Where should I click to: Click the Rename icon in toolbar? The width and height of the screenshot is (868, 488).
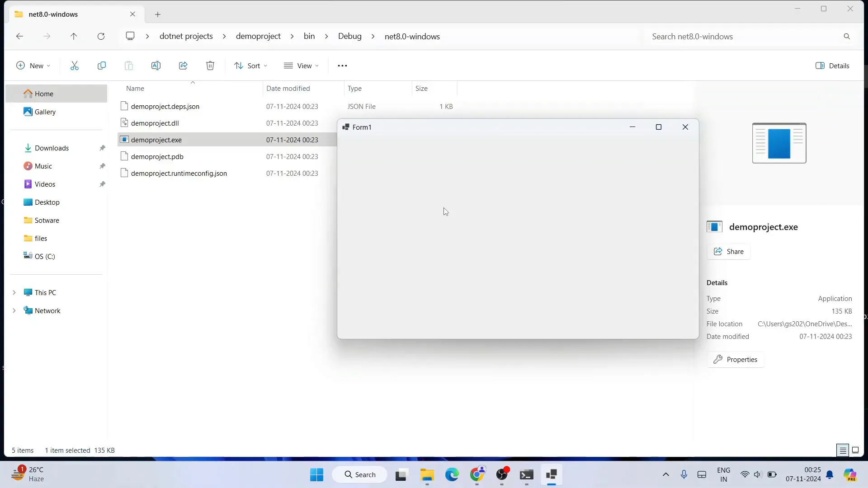156,66
